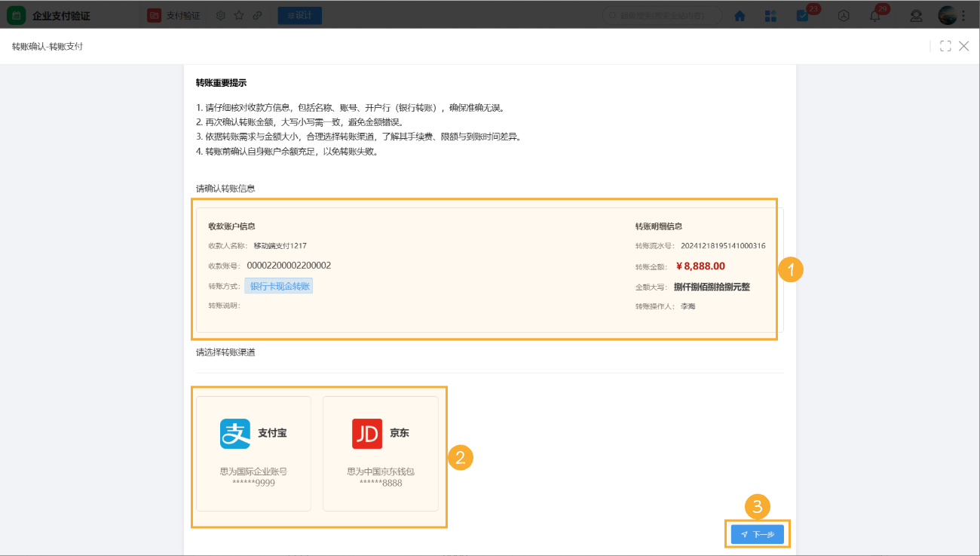Select the 京东 transfer channel card
This screenshot has height=556, width=980.
coord(381,453)
